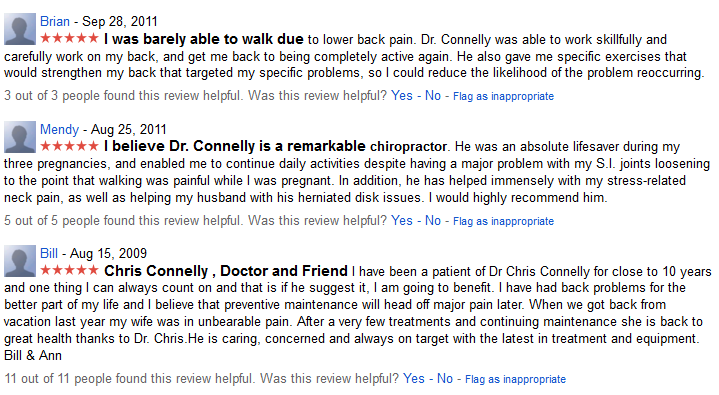Mark Brian's review unhelpful with No
Image resolution: width=719 pixels, height=395 pixels.
(433, 95)
